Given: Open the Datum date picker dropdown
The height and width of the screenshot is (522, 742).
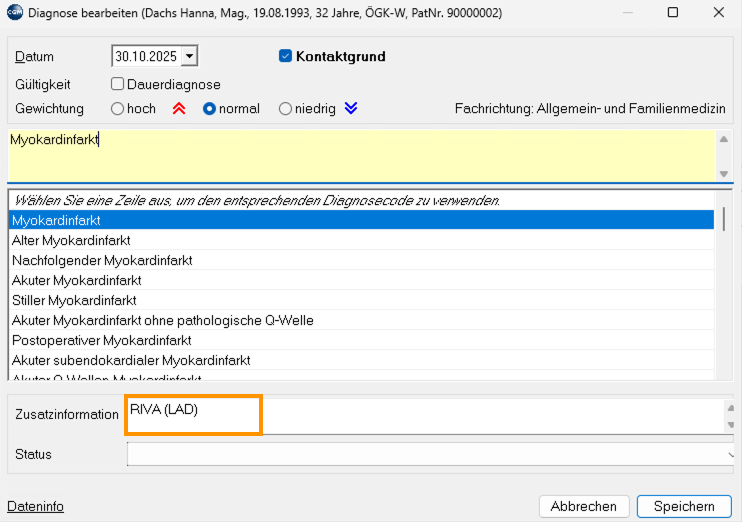Looking at the screenshot, I should (x=190, y=57).
